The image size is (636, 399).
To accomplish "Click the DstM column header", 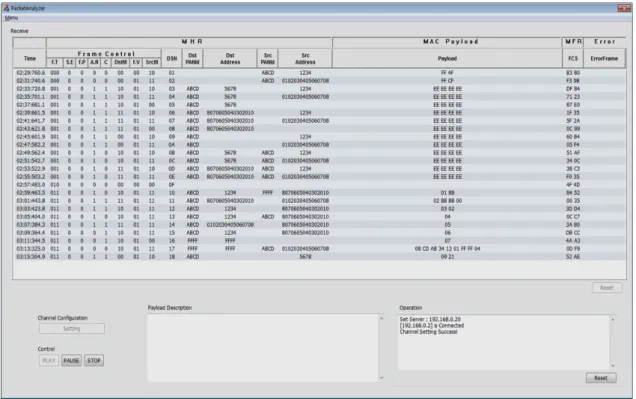I will coord(120,62).
